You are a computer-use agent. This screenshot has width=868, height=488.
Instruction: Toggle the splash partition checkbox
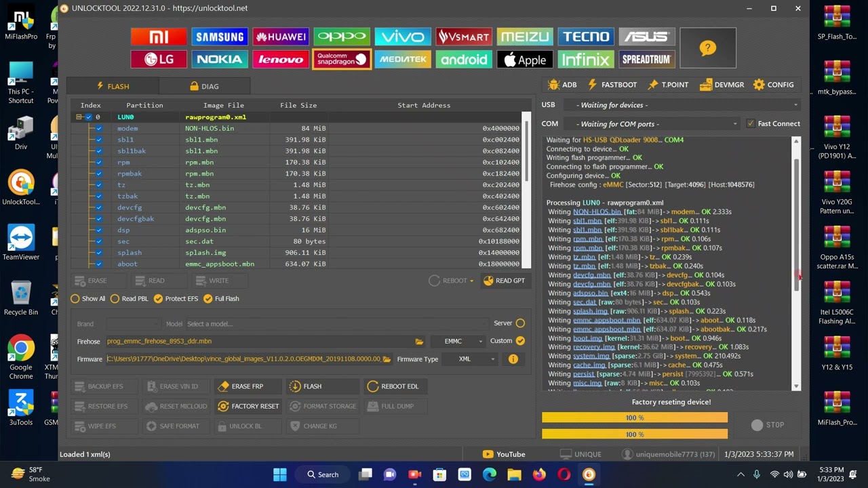99,253
